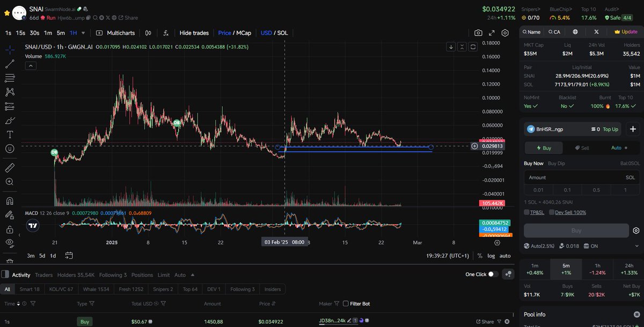Expand chart to fullscreen
The image size is (644, 327).
[x=491, y=33]
